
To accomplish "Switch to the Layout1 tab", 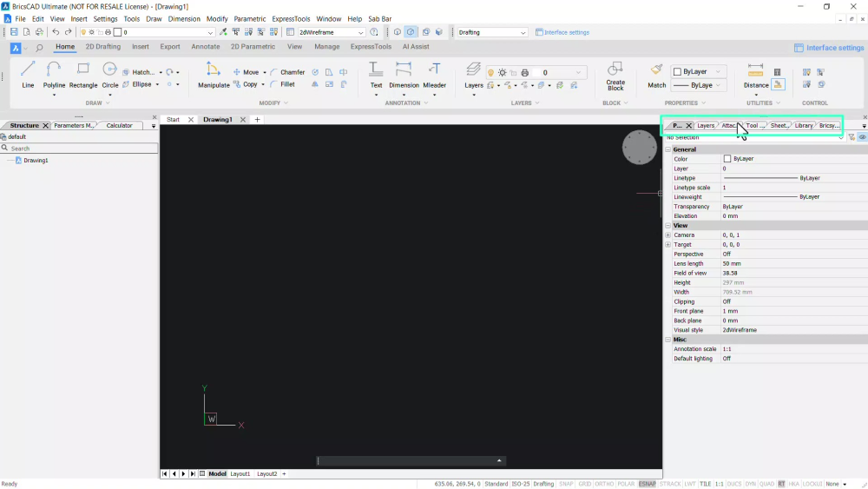I will point(240,474).
